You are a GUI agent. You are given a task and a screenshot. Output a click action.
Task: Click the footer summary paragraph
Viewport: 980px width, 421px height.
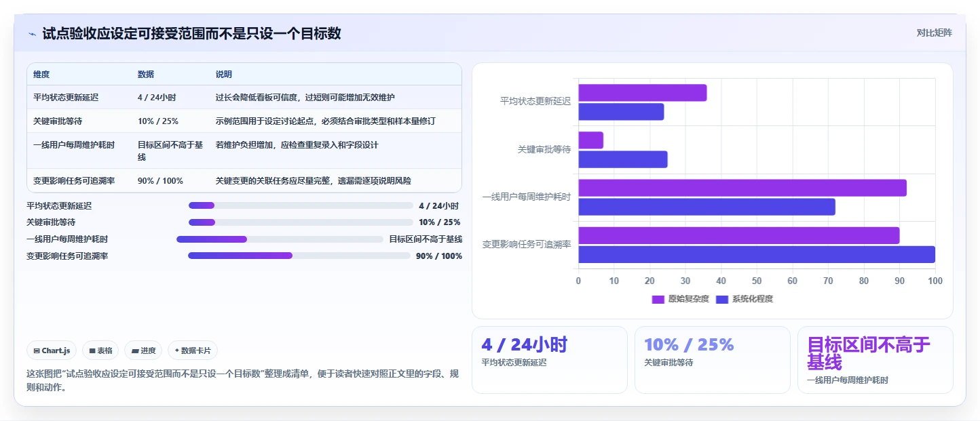pos(243,380)
